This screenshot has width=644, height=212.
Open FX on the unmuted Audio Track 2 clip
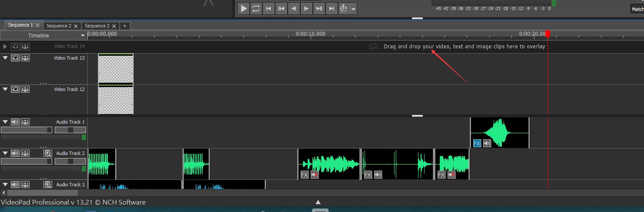[x=368, y=175]
